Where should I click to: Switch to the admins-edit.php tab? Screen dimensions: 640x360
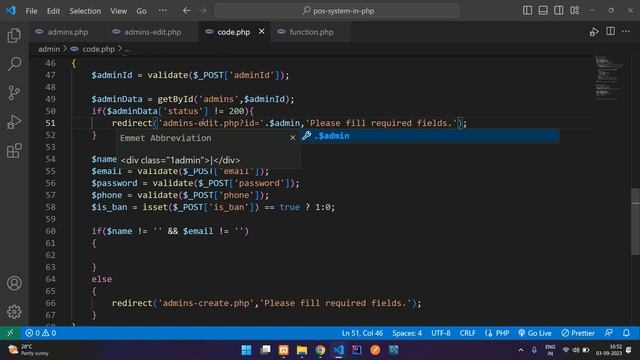point(152,32)
